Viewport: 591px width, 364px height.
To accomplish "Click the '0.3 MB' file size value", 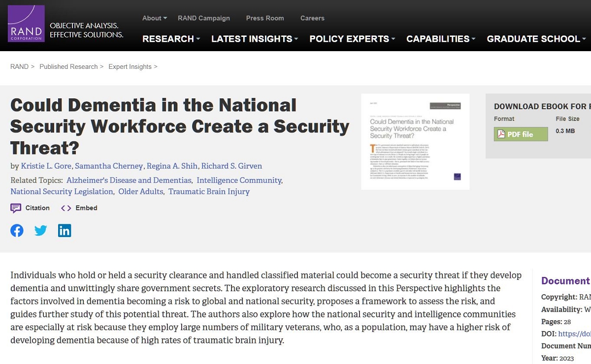I will [565, 131].
